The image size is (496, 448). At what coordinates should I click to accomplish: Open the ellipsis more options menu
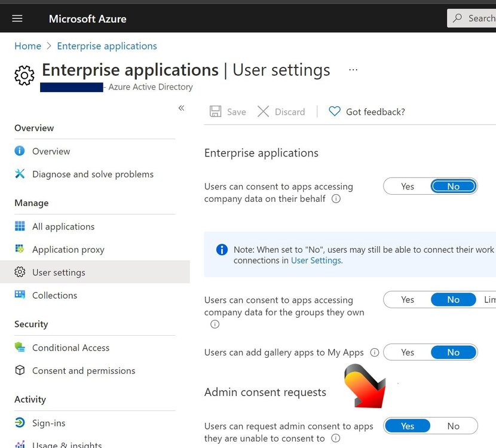point(353,69)
